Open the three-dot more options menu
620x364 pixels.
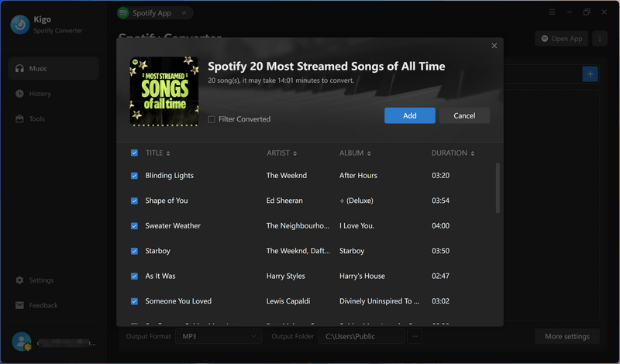point(600,39)
